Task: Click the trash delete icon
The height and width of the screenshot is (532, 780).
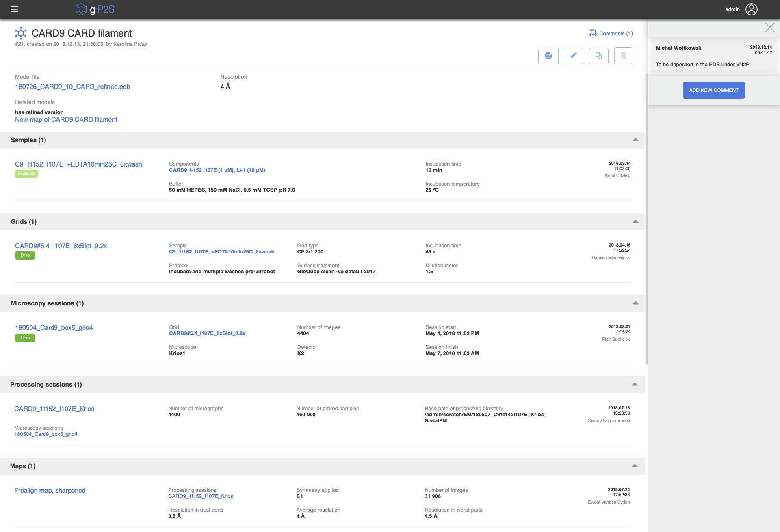Action: click(623, 56)
